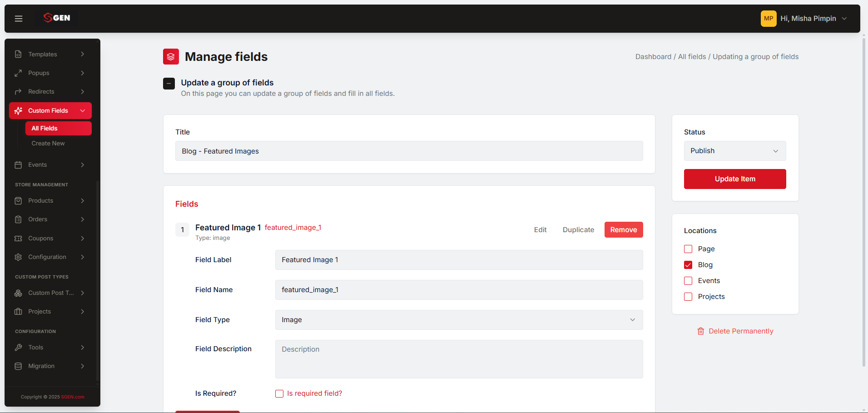
Task: Expand the Orders submenu chevron
Action: coord(83,219)
